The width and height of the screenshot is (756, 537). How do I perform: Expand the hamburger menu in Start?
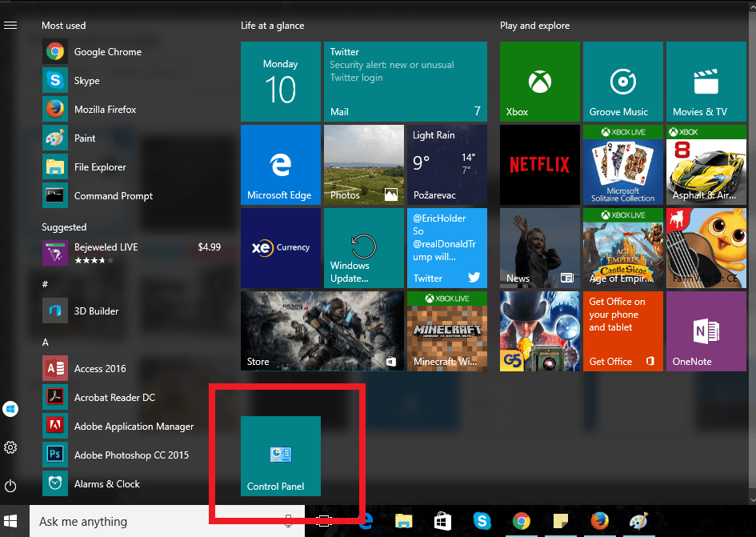[10, 25]
